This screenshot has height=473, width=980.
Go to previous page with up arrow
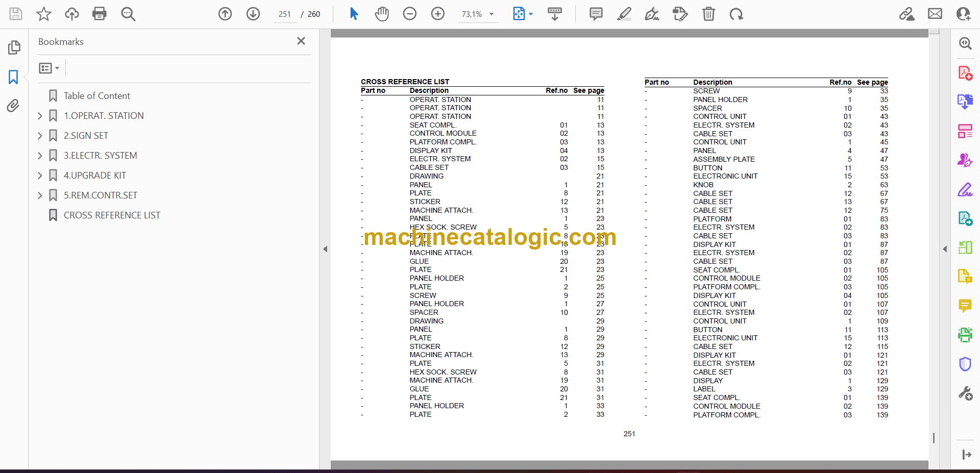[x=225, y=14]
